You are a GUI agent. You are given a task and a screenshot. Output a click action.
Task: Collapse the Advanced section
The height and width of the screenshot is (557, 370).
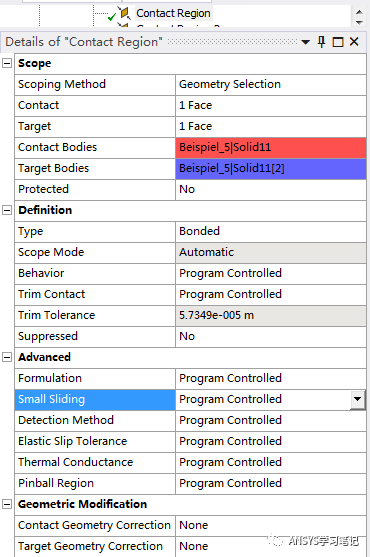(x=7, y=357)
